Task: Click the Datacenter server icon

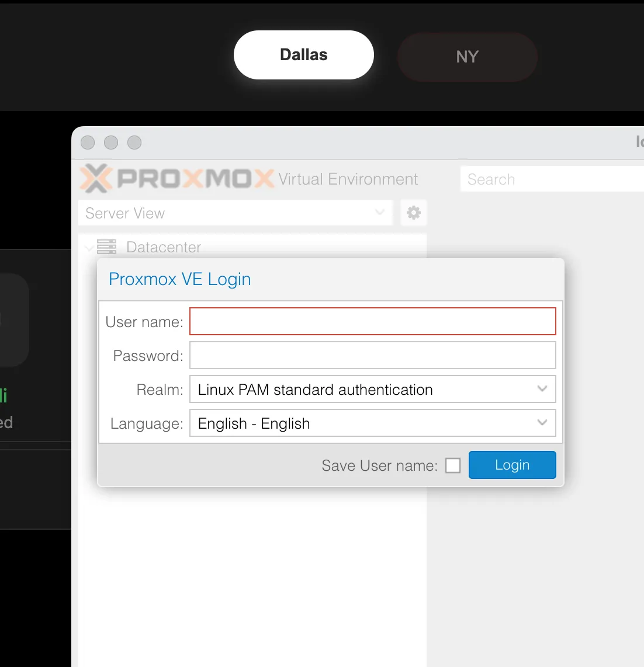Action: coord(106,246)
